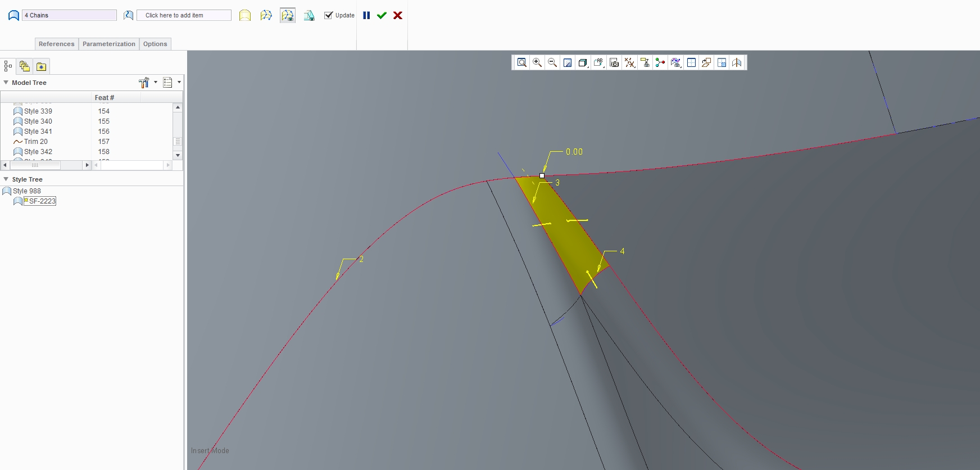Click the Repaint screen icon

[568, 62]
